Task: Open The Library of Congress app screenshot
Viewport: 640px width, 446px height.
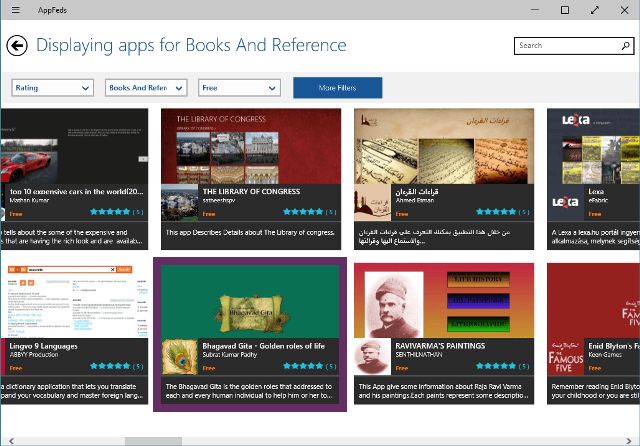Action: tap(251, 146)
